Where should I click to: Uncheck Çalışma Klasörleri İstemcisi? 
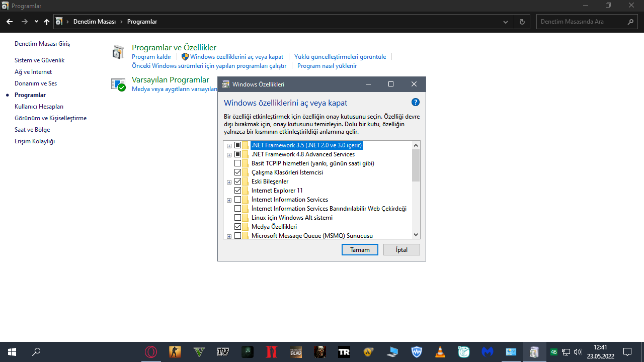[x=238, y=172]
